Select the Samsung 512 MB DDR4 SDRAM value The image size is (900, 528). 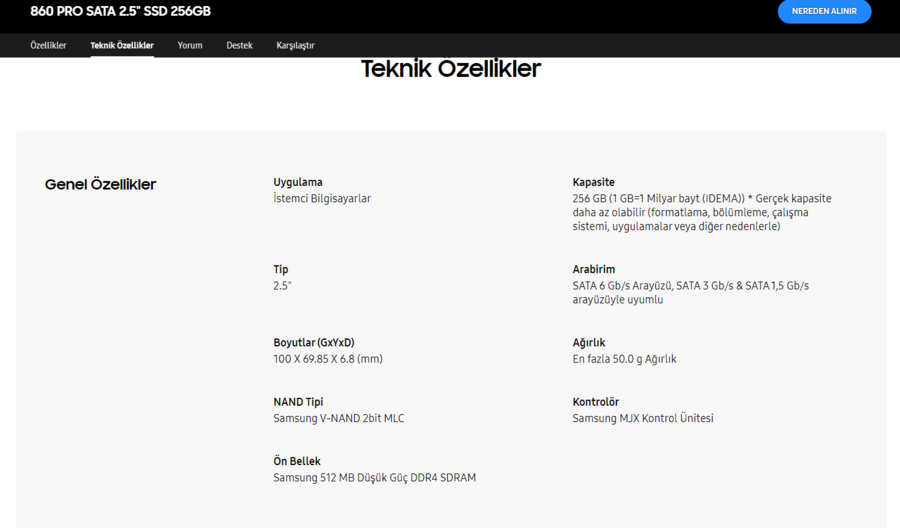(374, 478)
